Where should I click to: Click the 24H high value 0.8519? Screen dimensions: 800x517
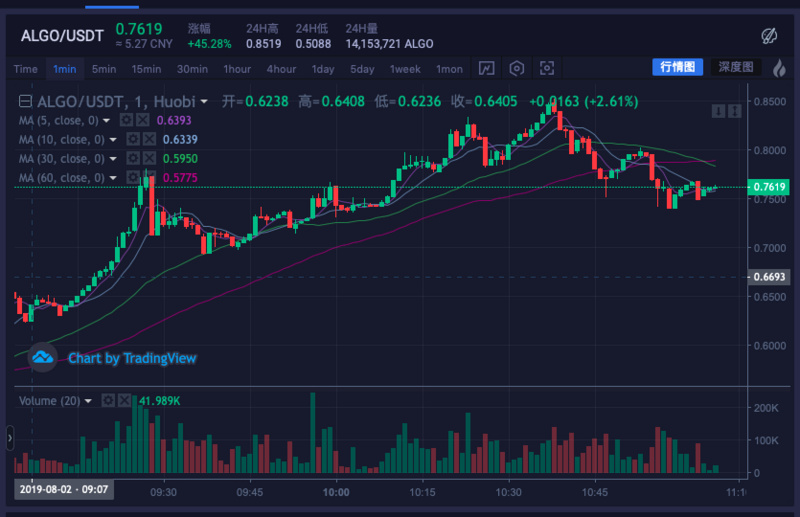point(263,44)
